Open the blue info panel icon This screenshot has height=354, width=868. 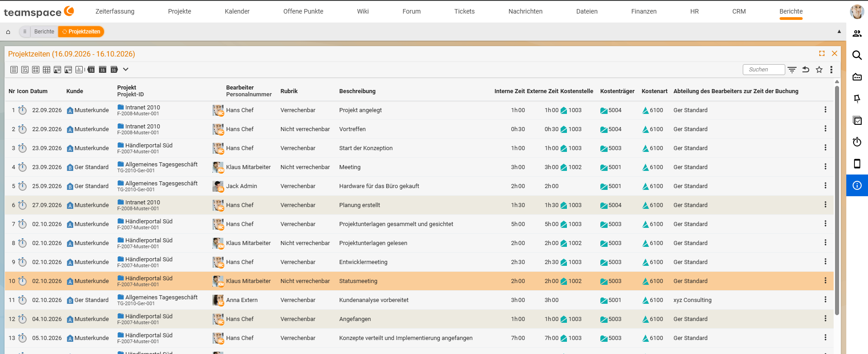click(857, 185)
